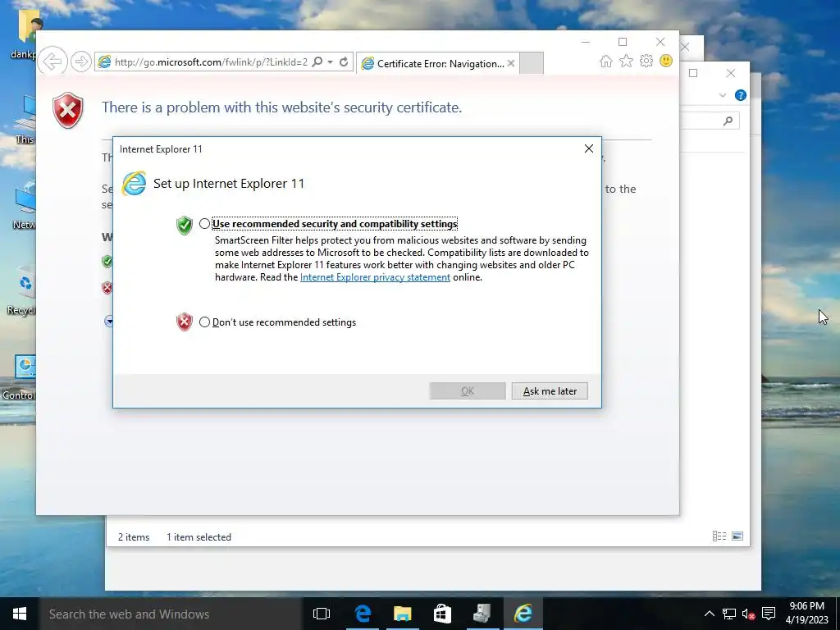Open the Network desktop icon

24,206
